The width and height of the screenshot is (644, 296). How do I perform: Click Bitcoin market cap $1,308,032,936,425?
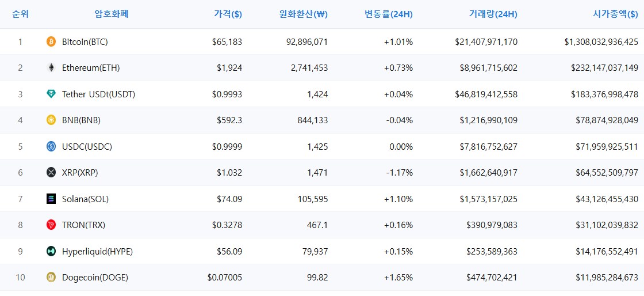tap(601, 41)
